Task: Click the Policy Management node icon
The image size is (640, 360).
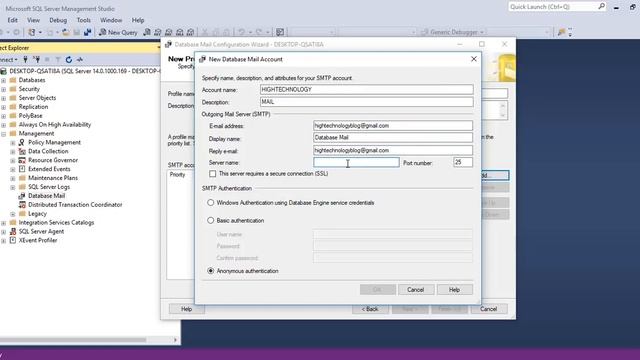Action: click(22, 142)
